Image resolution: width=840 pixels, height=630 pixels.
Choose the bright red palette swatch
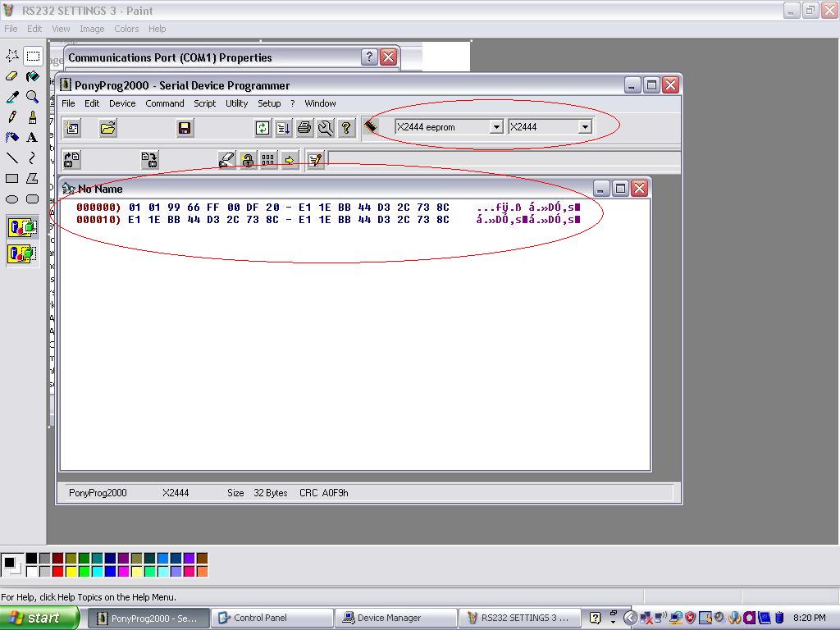58,572
